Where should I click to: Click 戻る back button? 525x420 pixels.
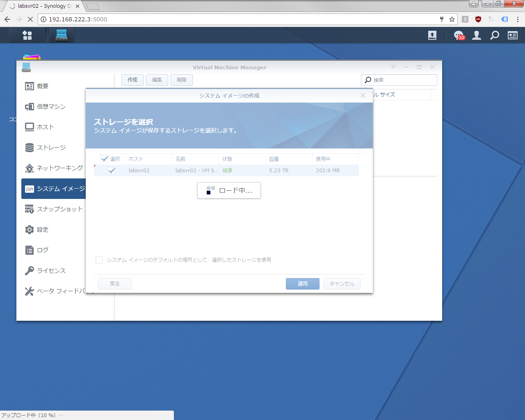click(x=115, y=284)
